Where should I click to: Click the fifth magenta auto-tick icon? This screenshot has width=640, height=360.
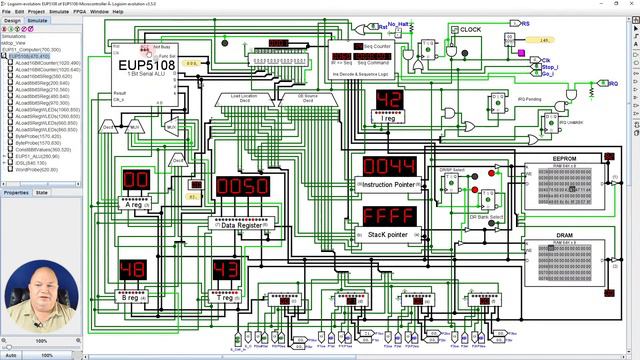pyautogui.click(x=31, y=29)
